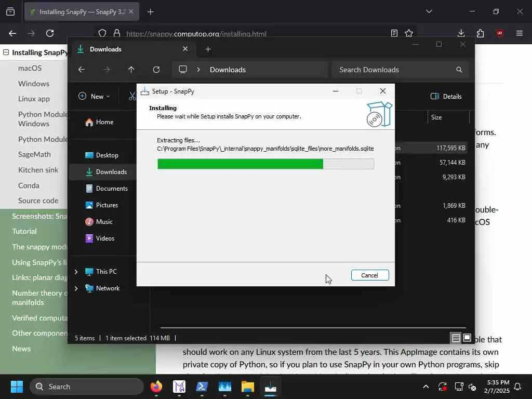Add a new File Explorer tab
Screen dimensions: 532x399
[x=208, y=49]
